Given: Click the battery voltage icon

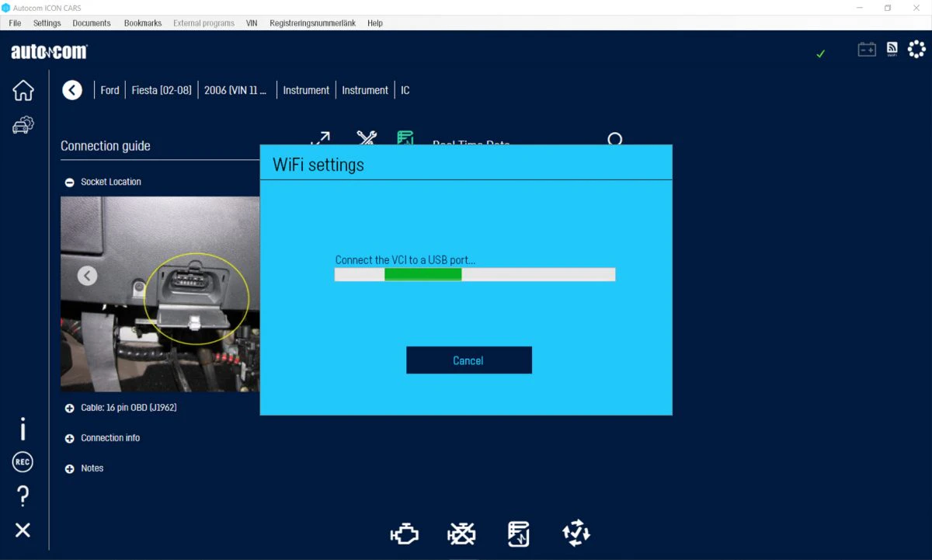Looking at the screenshot, I should click(867, 50).
